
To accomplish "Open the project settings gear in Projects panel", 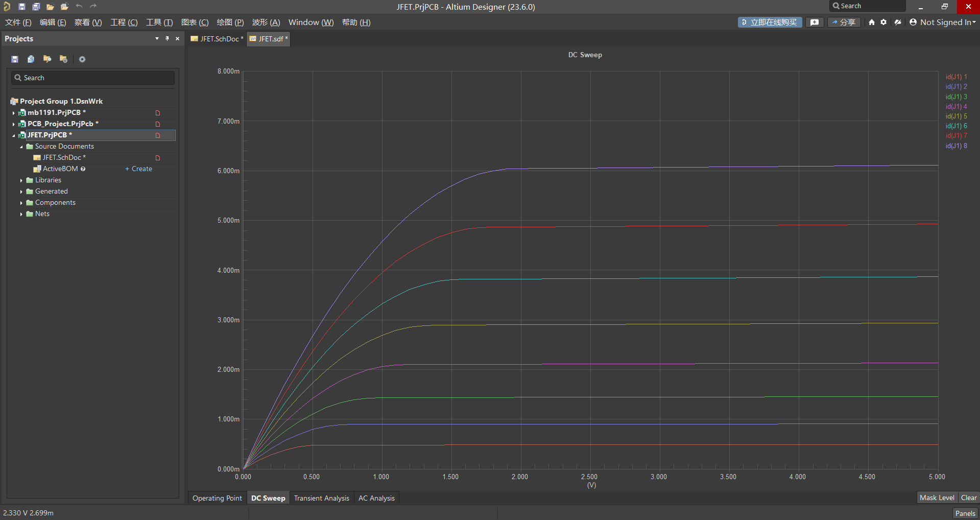I will tap(82, 59).
